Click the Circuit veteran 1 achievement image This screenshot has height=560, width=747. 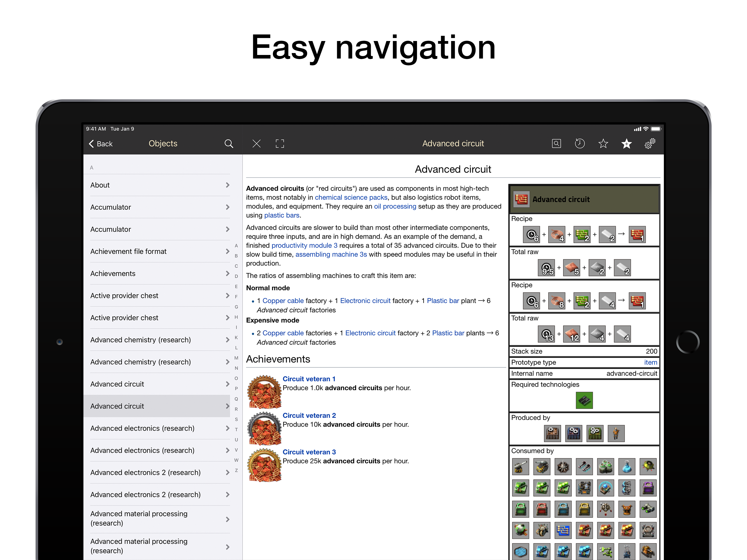(264, 392)
